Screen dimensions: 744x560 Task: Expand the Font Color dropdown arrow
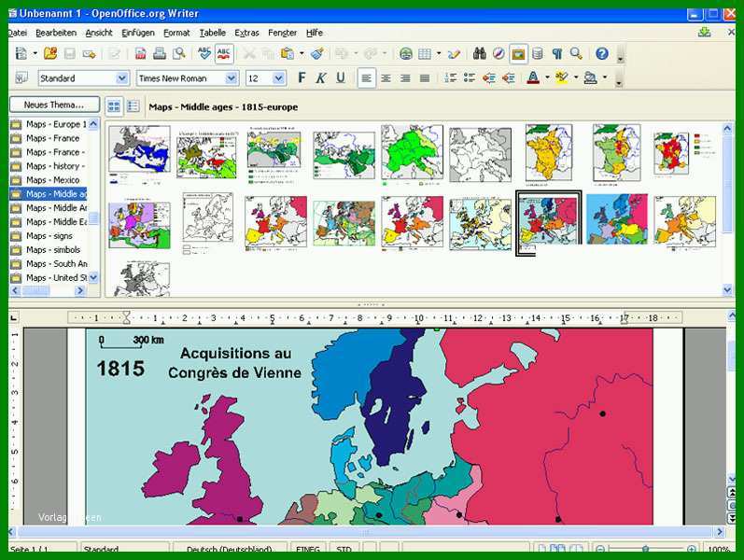click(x=547, y=77)
